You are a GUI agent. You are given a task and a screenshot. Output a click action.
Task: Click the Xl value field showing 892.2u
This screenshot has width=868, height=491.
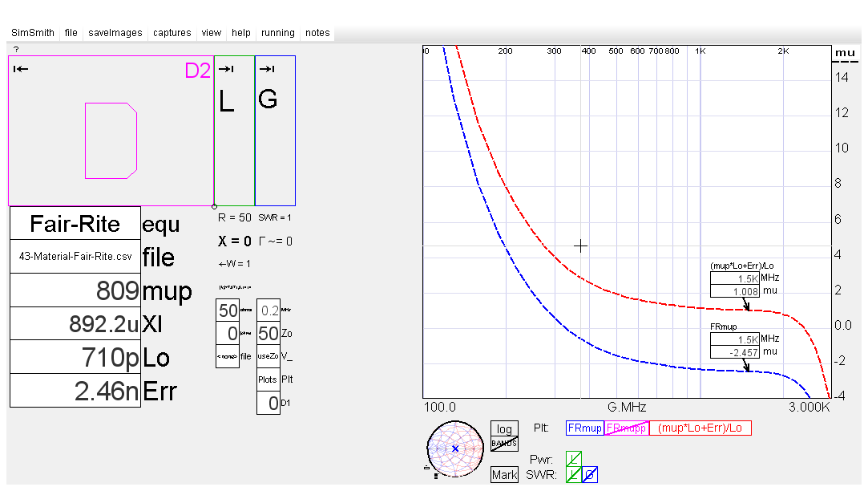point(75,323)
